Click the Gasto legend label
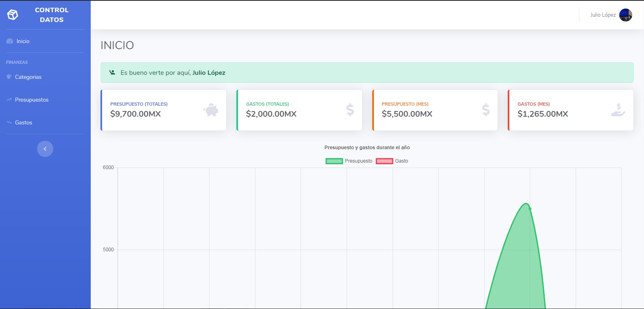The width and height of the screenshot is (644, 309). pyautogui.click(x=402, y=161)
